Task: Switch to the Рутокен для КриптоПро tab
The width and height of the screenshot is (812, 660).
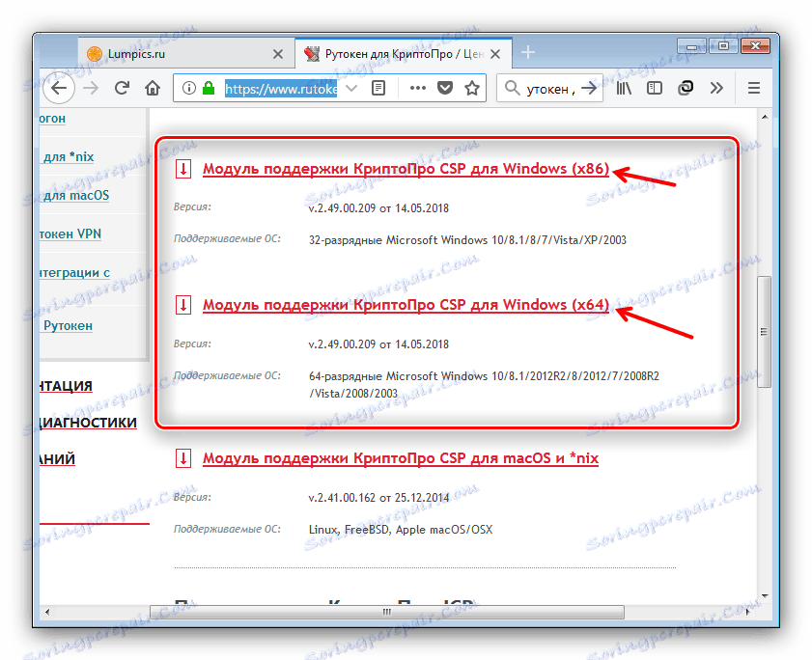Action: click(x=404, y=54)
